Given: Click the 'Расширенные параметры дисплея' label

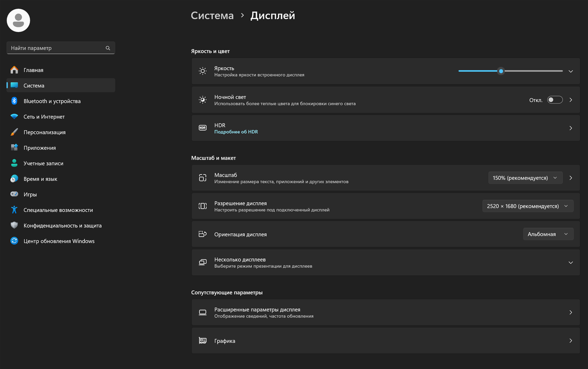Looking at the screenshot, I should point(257,309).
